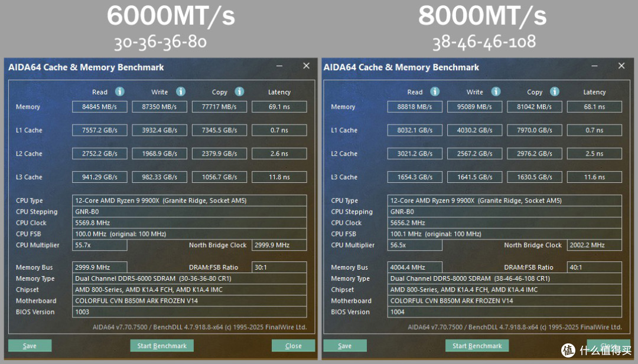
Task: Click L1 Cache Read 7557.2 GB/s
Action: coord(100,130)
